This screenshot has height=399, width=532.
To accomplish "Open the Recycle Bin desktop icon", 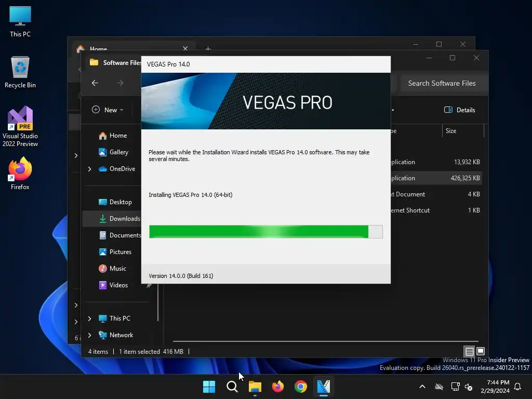I will (20, 72).
